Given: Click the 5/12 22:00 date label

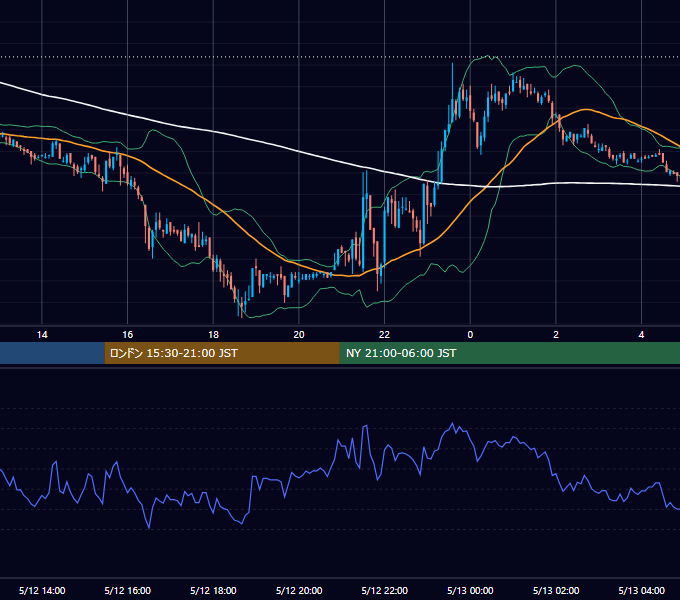Looking at the screenshot, I should click(x=385, y=590).
